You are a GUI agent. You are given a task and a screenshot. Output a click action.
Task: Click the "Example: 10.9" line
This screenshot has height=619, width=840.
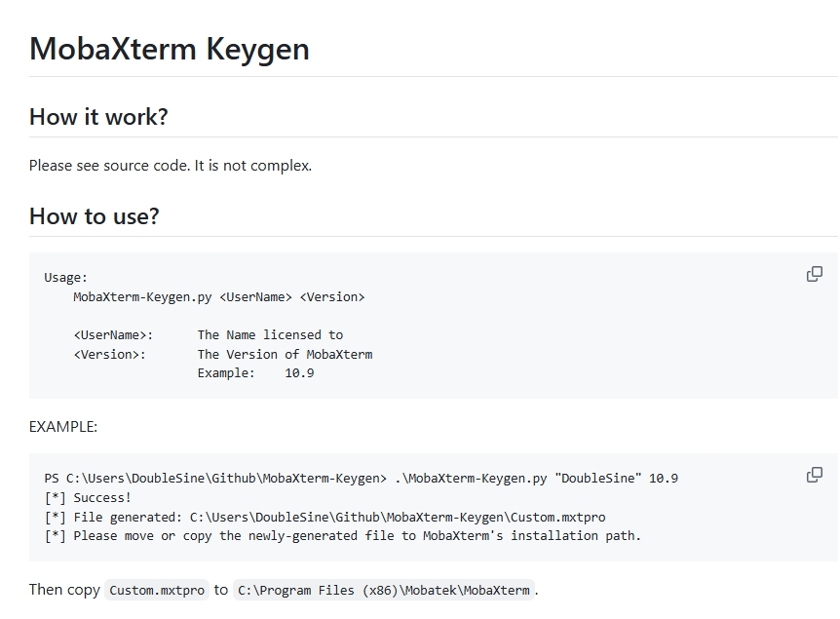(x=256, y=373)
